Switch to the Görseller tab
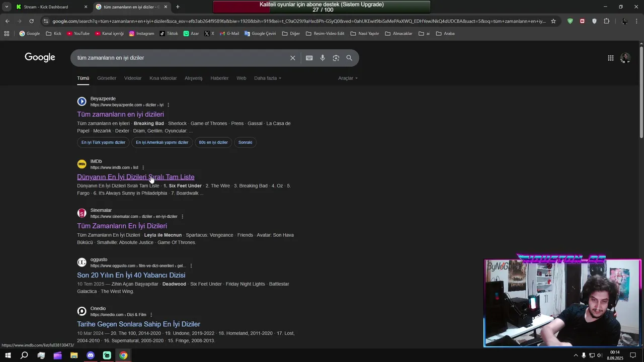 pos(107,78)
